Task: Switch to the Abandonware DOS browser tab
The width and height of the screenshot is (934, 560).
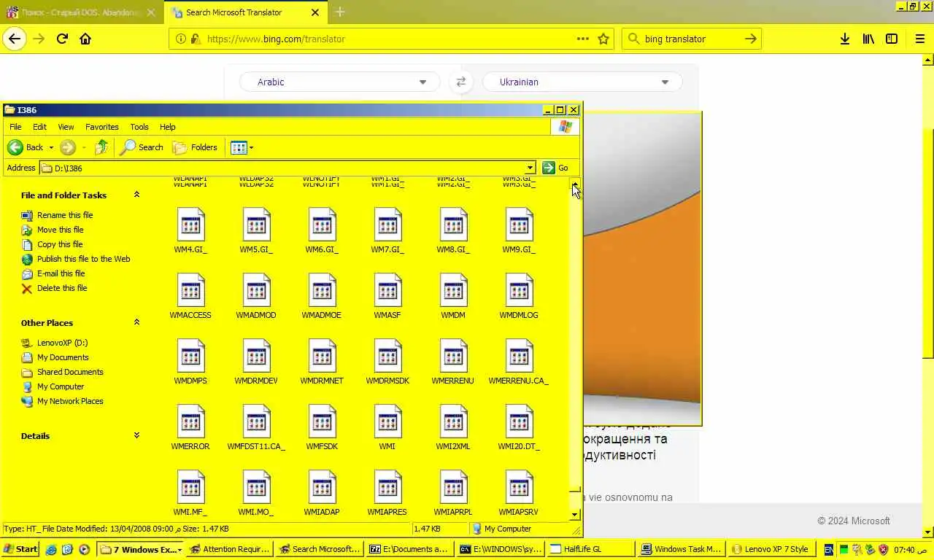Action: pyautogui.click(x=82, y=12)
